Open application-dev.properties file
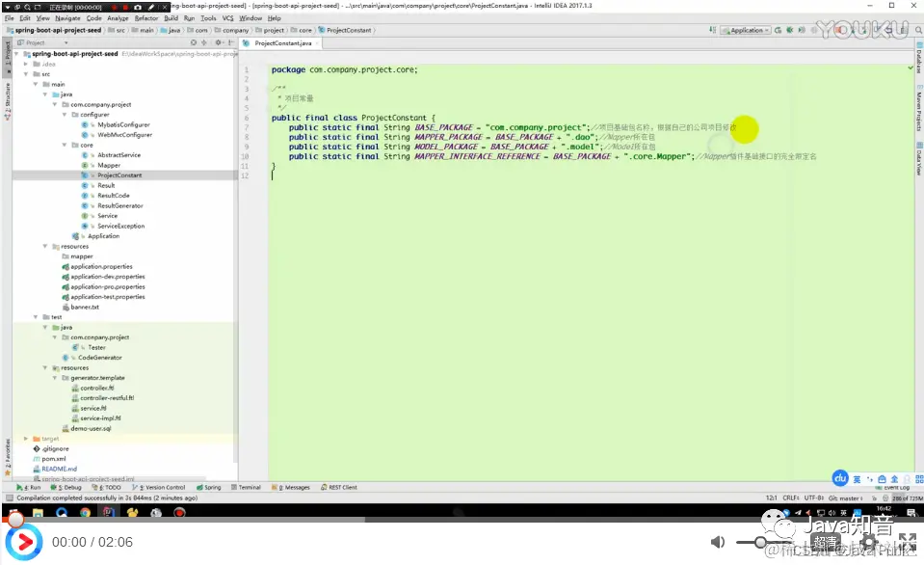The height and width of the screenshot is (565, 924). [x=108, y=277]
